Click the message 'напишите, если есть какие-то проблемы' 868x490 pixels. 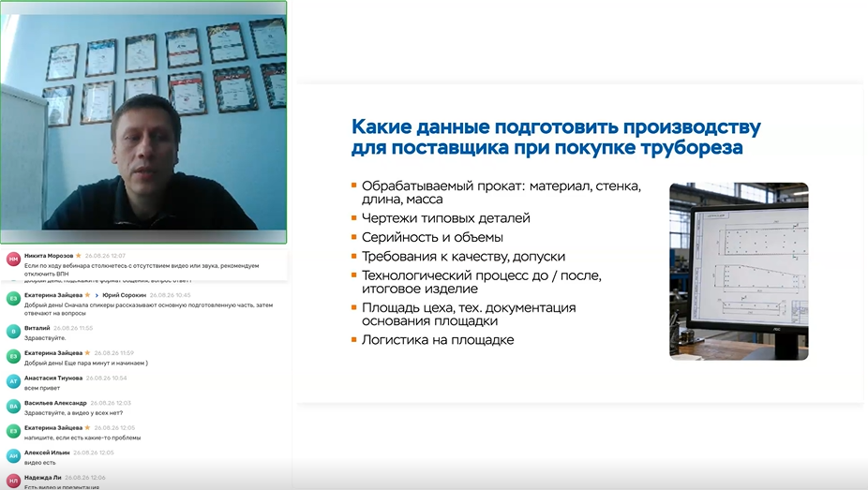[82, 438]
